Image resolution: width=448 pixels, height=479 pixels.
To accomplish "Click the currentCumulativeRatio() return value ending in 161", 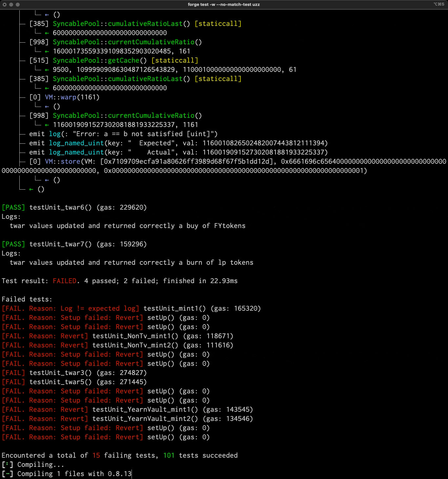I will pos(121,51).
